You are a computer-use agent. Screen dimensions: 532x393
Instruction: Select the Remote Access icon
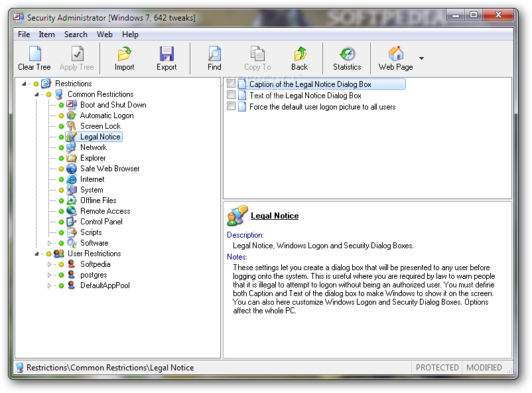tap(72, 211)
